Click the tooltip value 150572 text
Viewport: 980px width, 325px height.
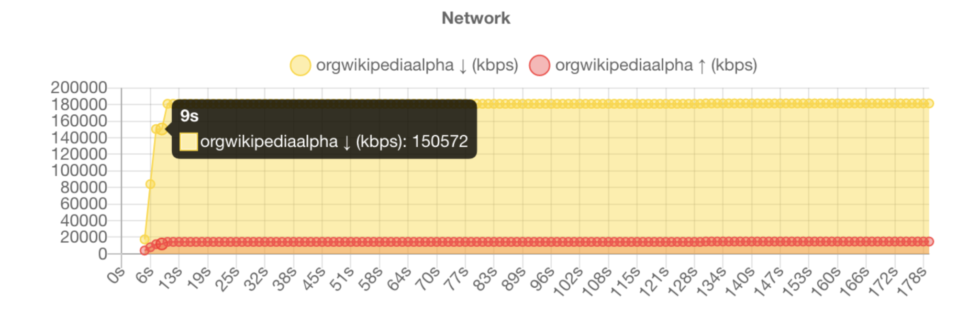[440, 141]
